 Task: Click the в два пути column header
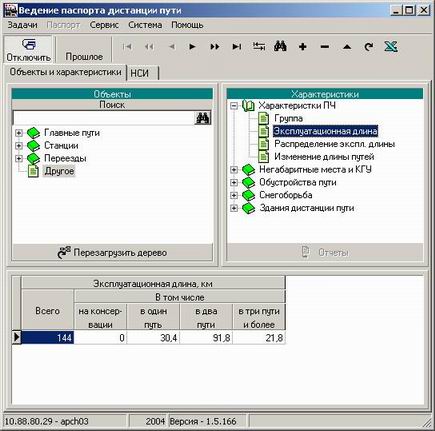coord(206,317)
